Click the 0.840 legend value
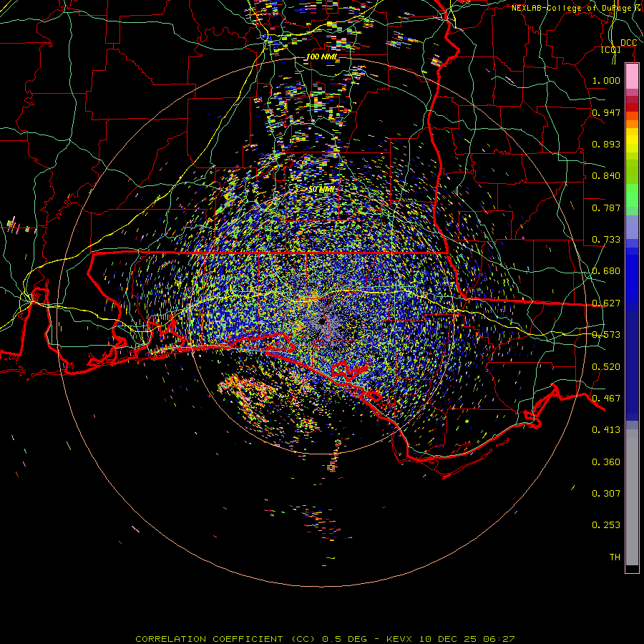 point(606,176)
